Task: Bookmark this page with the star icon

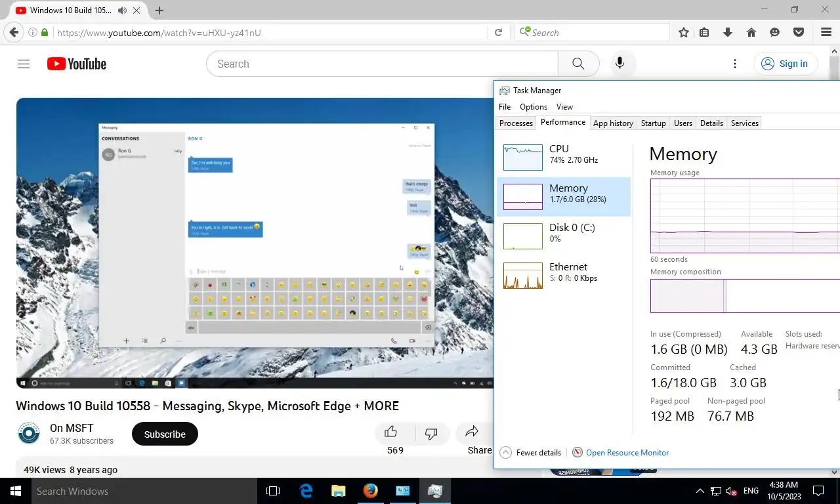Action: coord(684,32)
